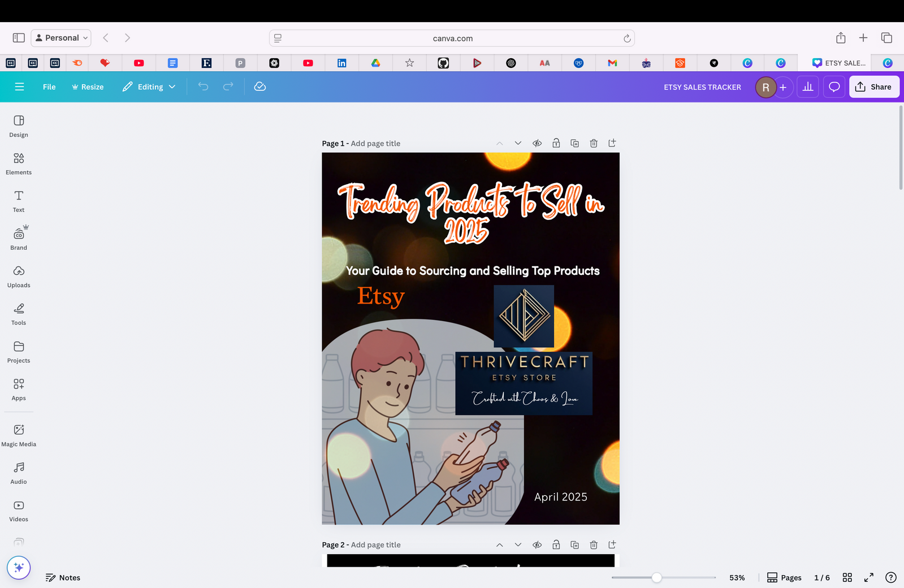The height and width of the screenshot is (588, 904).
Task: Click the canvas vertical scrollbar
Action: (901, 148)
